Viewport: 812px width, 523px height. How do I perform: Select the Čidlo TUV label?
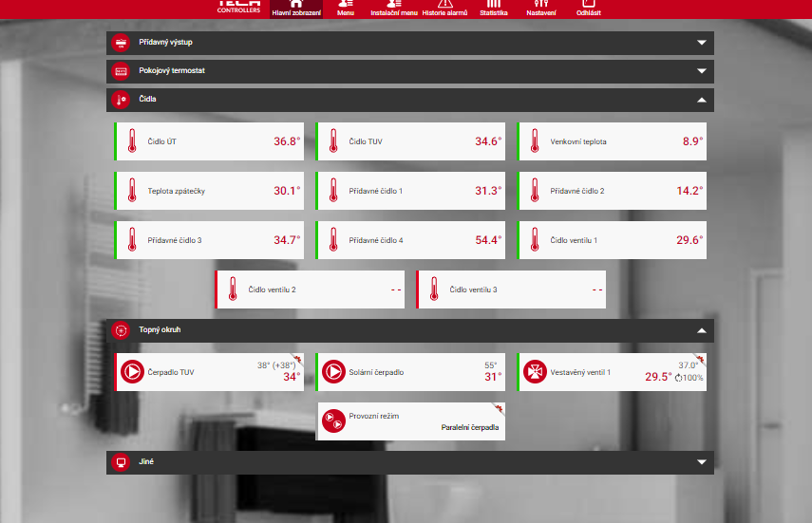click(x=366, y=141)
